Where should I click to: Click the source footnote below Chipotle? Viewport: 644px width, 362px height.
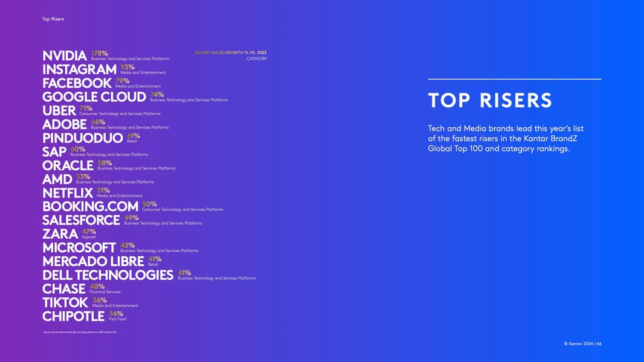[80, 332]
